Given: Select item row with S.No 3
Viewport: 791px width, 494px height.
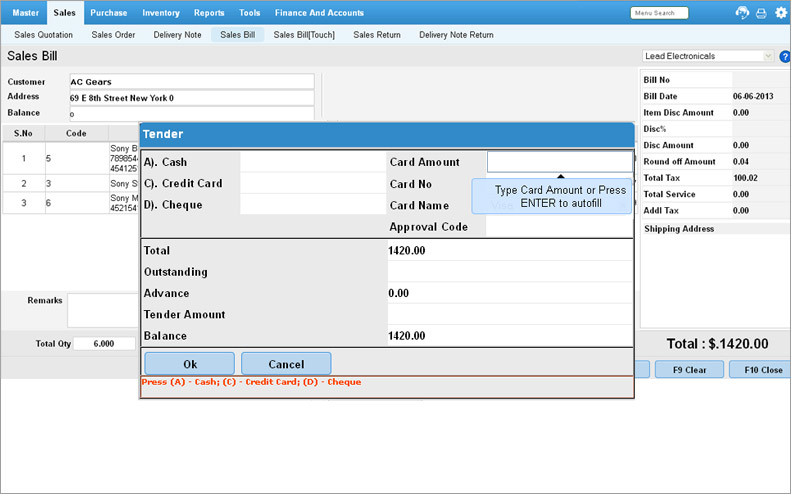Looking at the screenshot, I should pyautogui.click(x=71, y=203).
